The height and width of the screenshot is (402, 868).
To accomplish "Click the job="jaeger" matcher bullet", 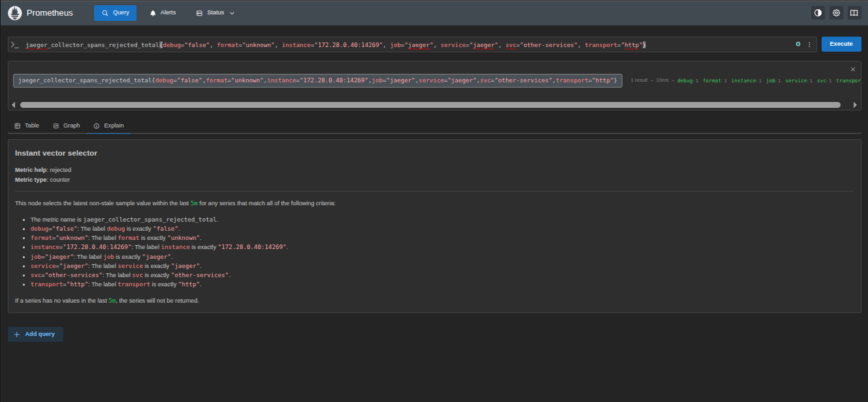I will pyautogui.click(x=101, y=257).
